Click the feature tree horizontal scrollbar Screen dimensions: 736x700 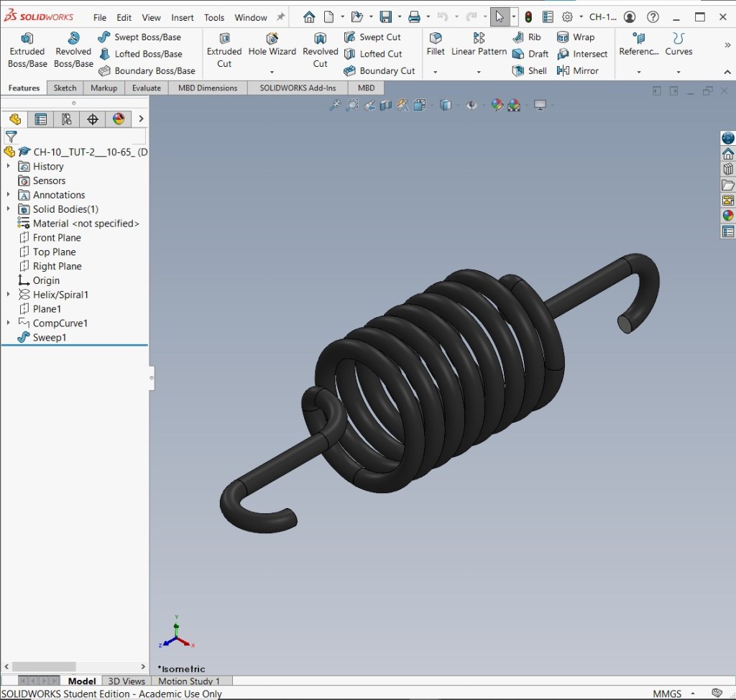[x=44, y=667]
